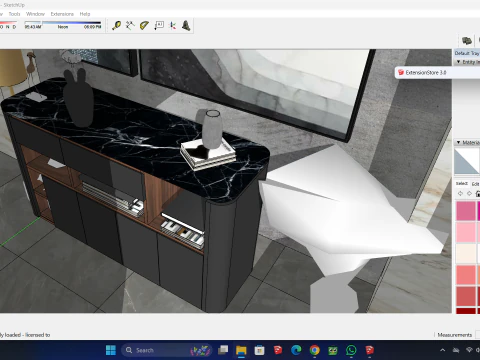Open Task View from the taskbar
Viewport: 480px width, 360px height.
pos(223,350)
